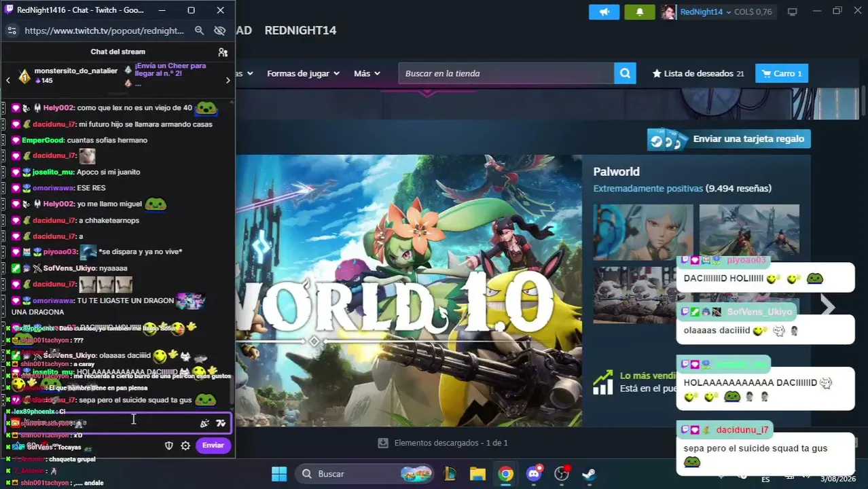Click piyoao03 username in Twitch chat

[60, 252]
